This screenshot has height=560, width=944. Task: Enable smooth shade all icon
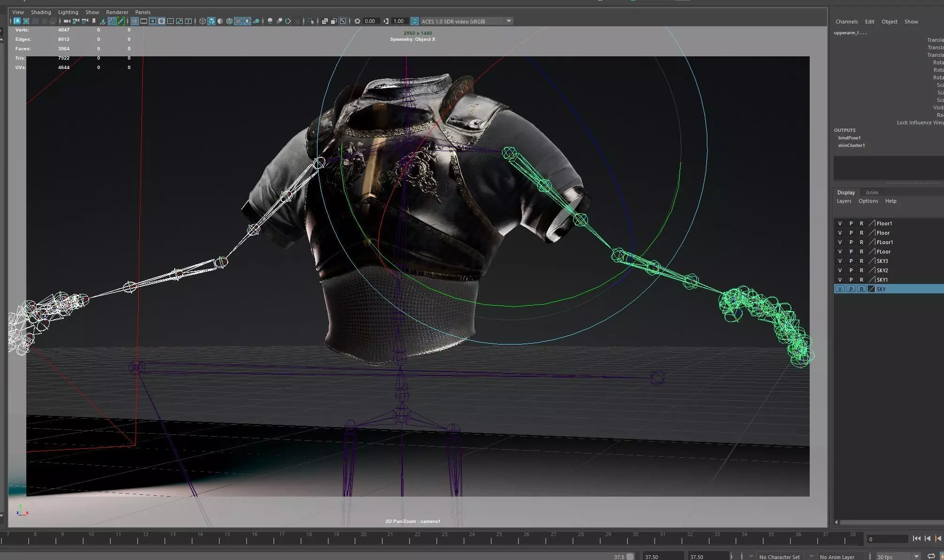[211, 21]
